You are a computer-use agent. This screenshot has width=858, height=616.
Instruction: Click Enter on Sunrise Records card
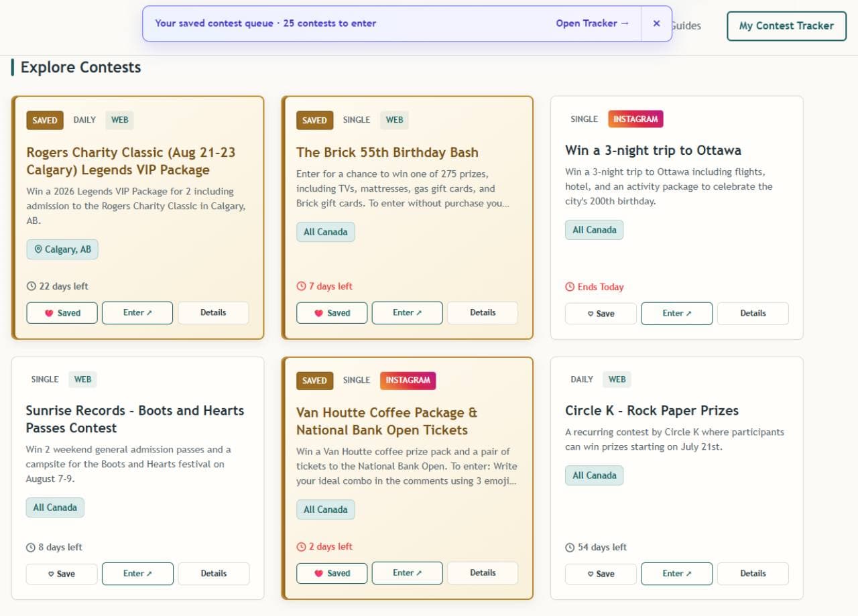(x=137, y=574)
